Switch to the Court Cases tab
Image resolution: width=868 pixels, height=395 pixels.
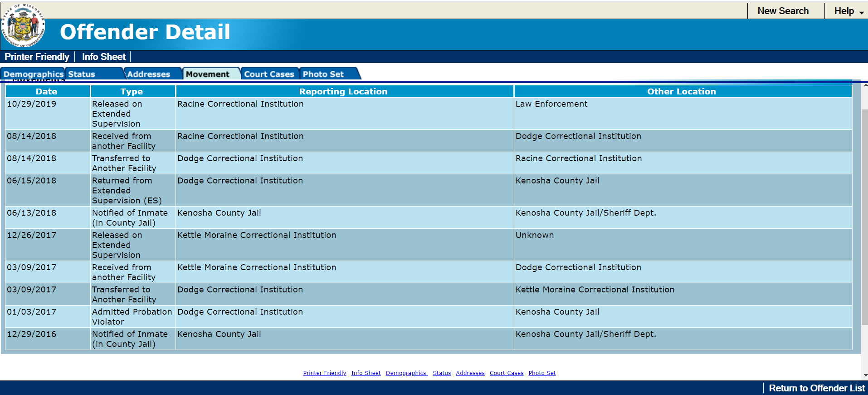(x=269, y=74)
